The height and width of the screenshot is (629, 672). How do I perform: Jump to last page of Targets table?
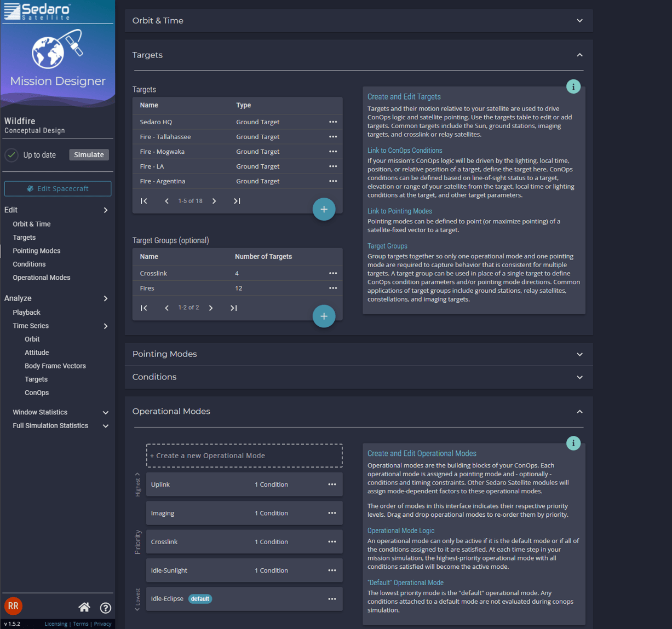tap(237, 201)
